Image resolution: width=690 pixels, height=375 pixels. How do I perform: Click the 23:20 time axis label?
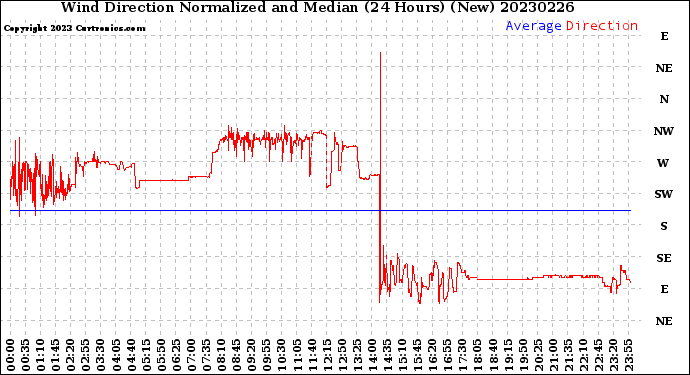tap(613, 355)
